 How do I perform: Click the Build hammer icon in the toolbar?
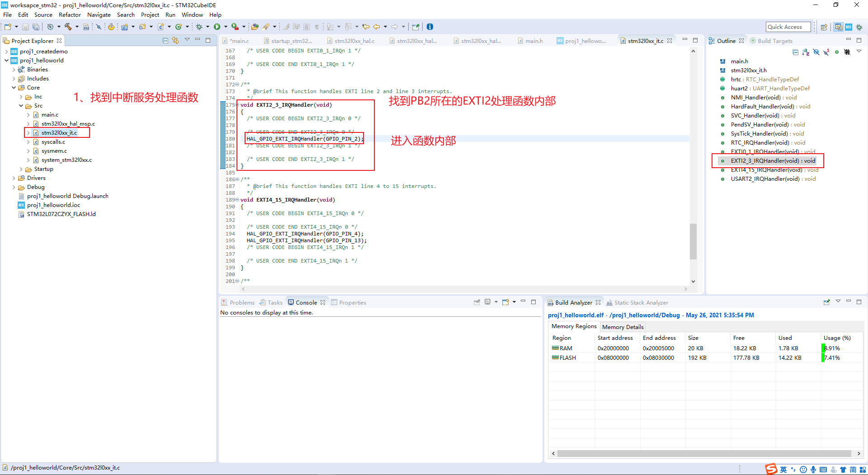click(68, 27)
